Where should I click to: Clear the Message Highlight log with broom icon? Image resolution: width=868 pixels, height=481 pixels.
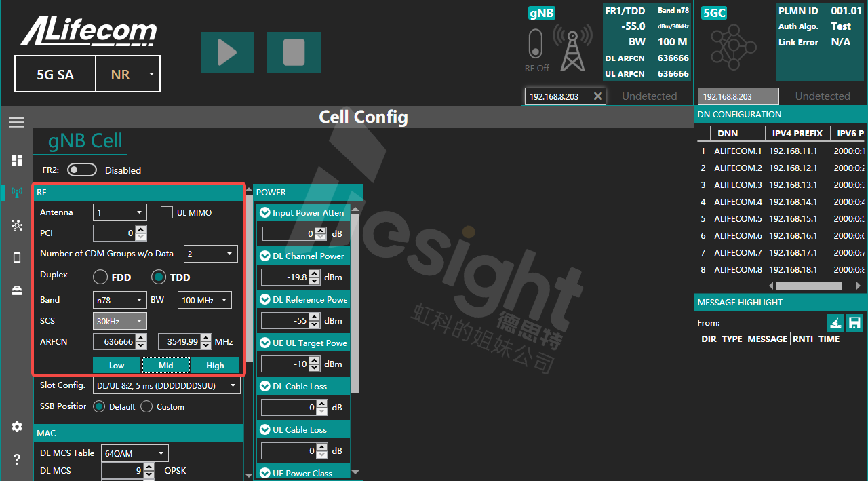tap(835, 323)
